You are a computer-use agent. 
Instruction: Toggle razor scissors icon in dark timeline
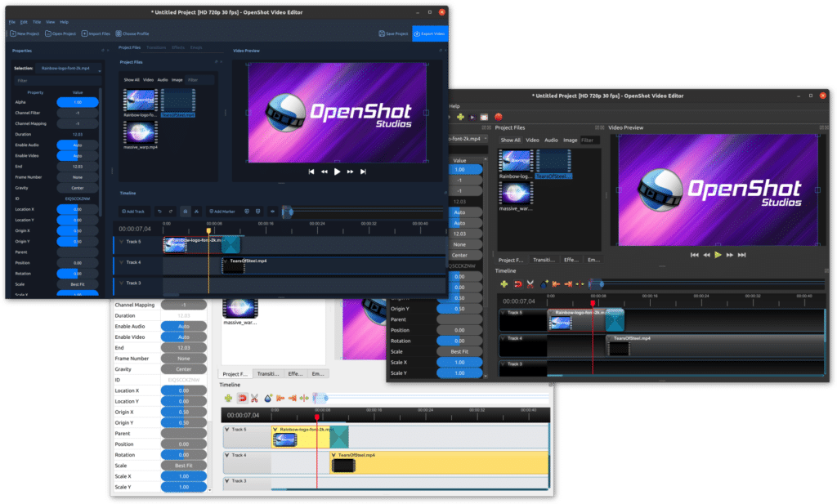530,284
